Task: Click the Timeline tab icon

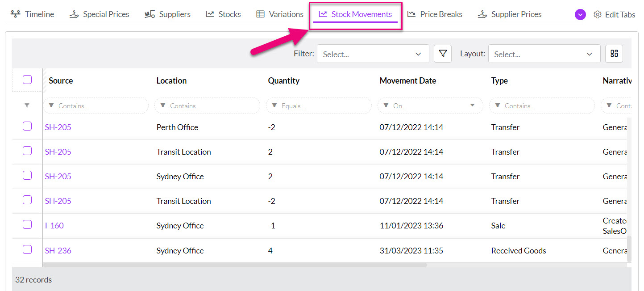Action: pos(16,14)
